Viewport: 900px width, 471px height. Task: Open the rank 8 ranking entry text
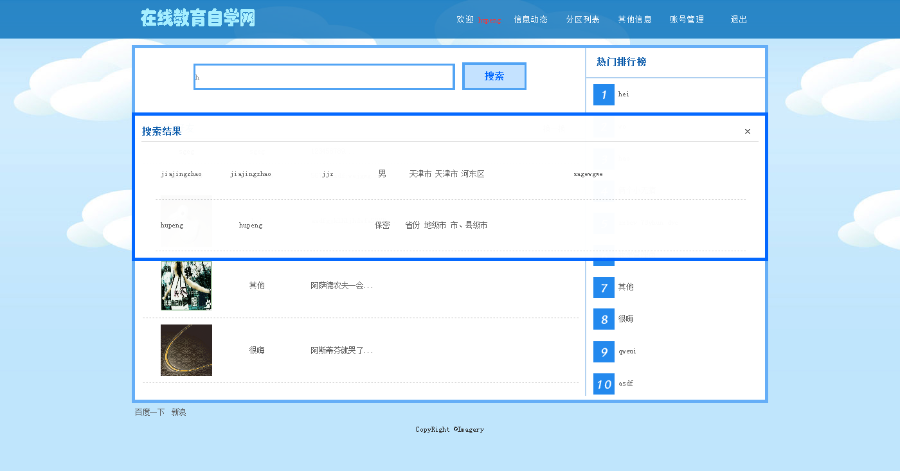[626, 319]
